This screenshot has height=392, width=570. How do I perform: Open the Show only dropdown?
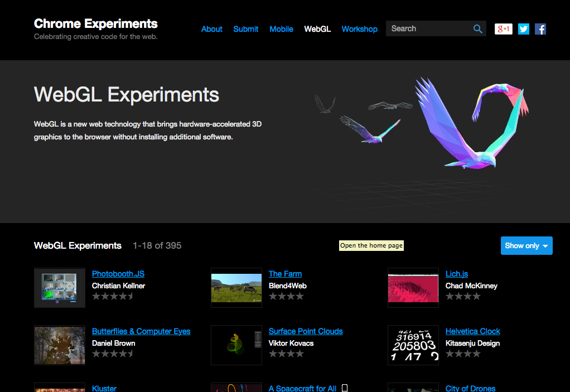[x=526, y=245]
